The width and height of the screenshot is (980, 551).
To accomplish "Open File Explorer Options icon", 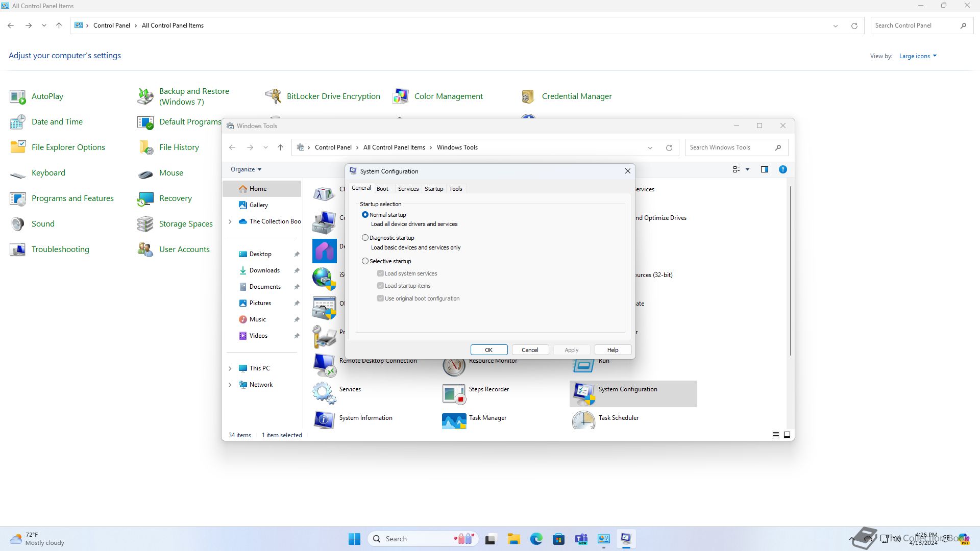I will click(x=18, y=147).
